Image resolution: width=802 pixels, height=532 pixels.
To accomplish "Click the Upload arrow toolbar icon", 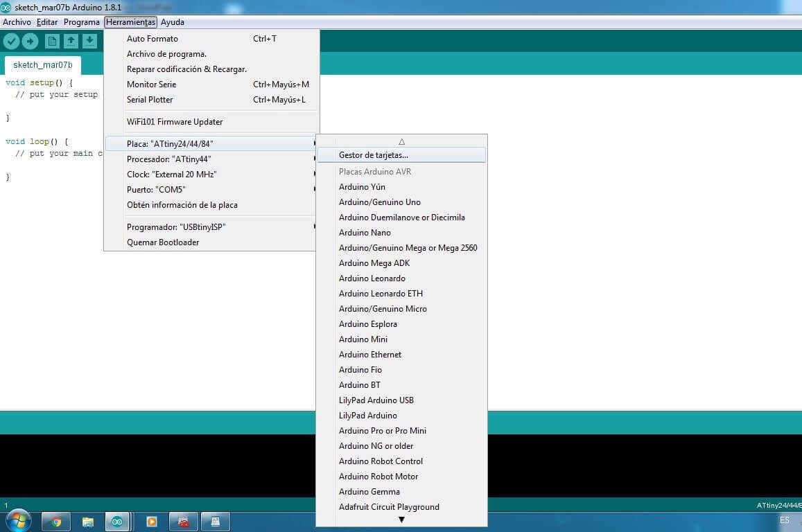I will tap(30, 41).
